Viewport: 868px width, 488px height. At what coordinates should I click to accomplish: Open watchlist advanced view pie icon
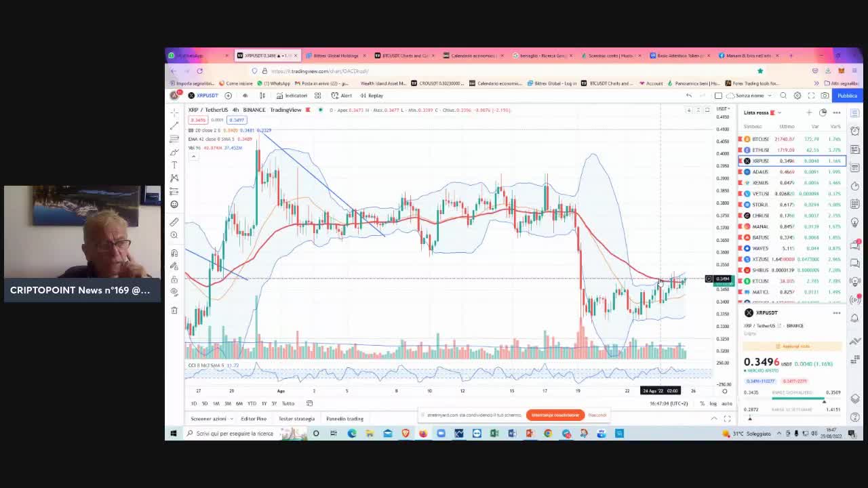coord(823,113)
